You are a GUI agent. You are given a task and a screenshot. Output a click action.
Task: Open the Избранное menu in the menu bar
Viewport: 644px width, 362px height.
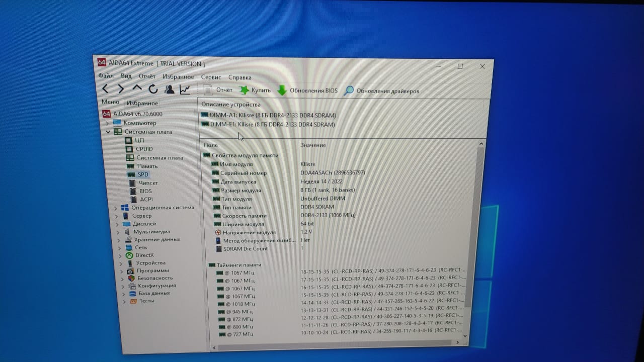point(178,77)
